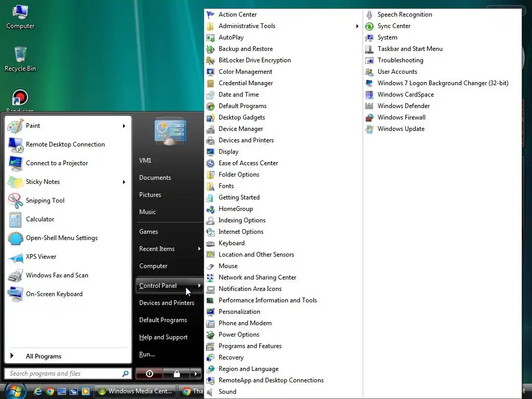The image size is (532, 399).
Task: Click Internet Explorer icon in taskbar
Action: pyautogui.click(x=37, y=391)
